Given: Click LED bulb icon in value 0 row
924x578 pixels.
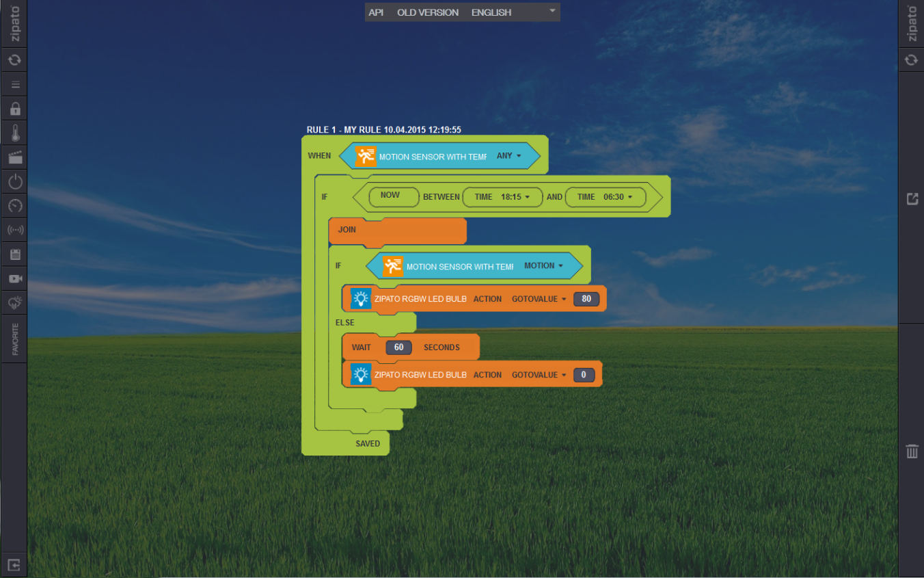Looking at the screenshot, I should coord(361,375).
